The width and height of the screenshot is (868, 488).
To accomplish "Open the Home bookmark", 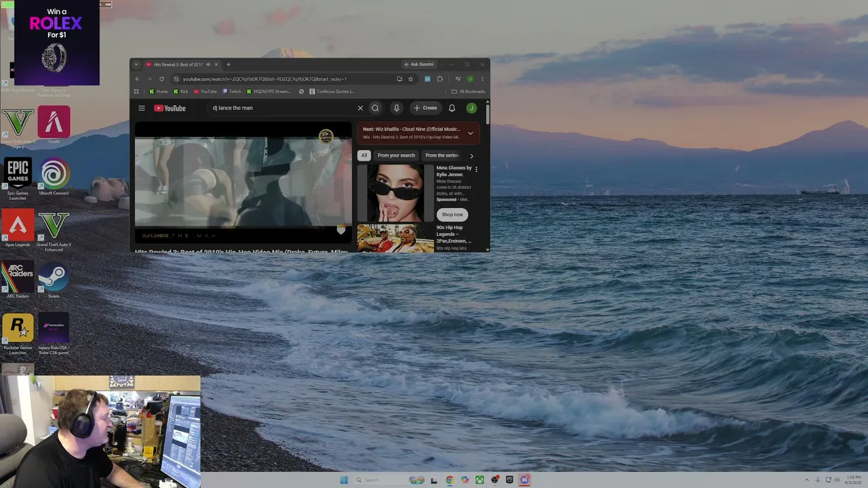I will tap(159, 91).
